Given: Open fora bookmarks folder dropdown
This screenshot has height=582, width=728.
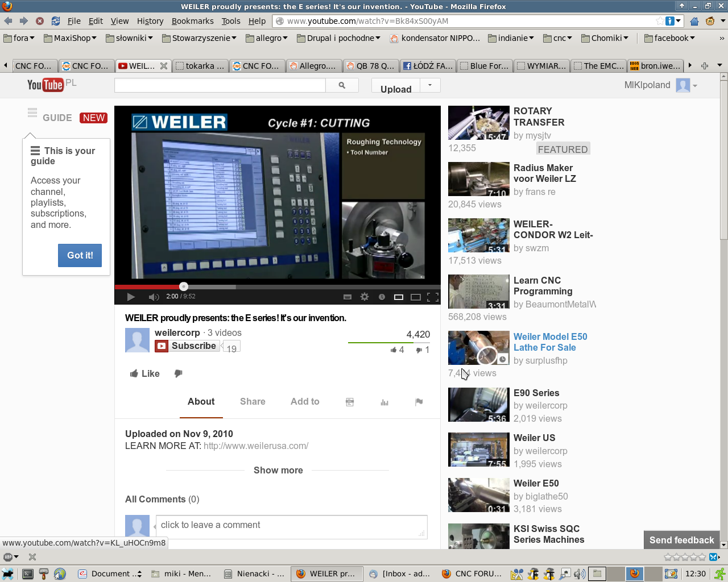Looking at the screenshot, I should [x=19, y=38].
